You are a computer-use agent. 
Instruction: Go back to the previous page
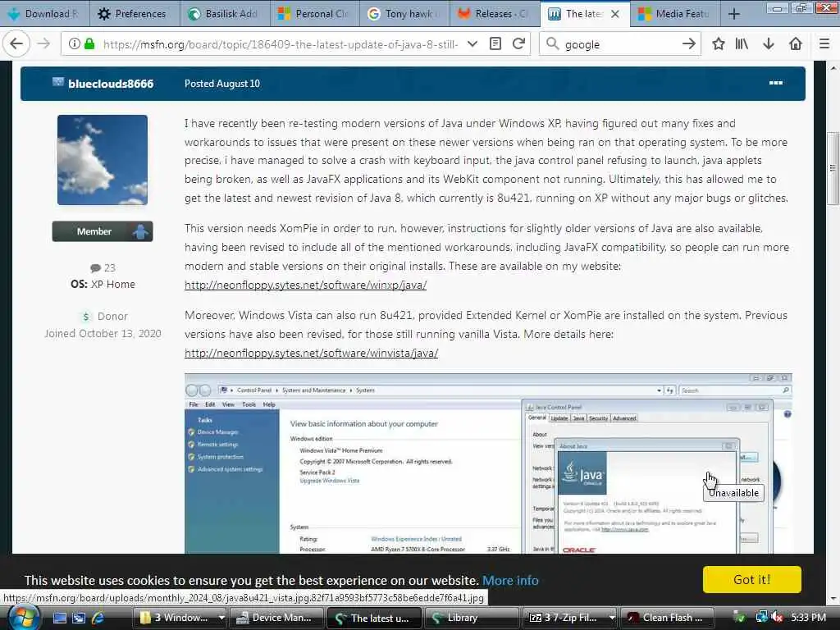point(16,44)
